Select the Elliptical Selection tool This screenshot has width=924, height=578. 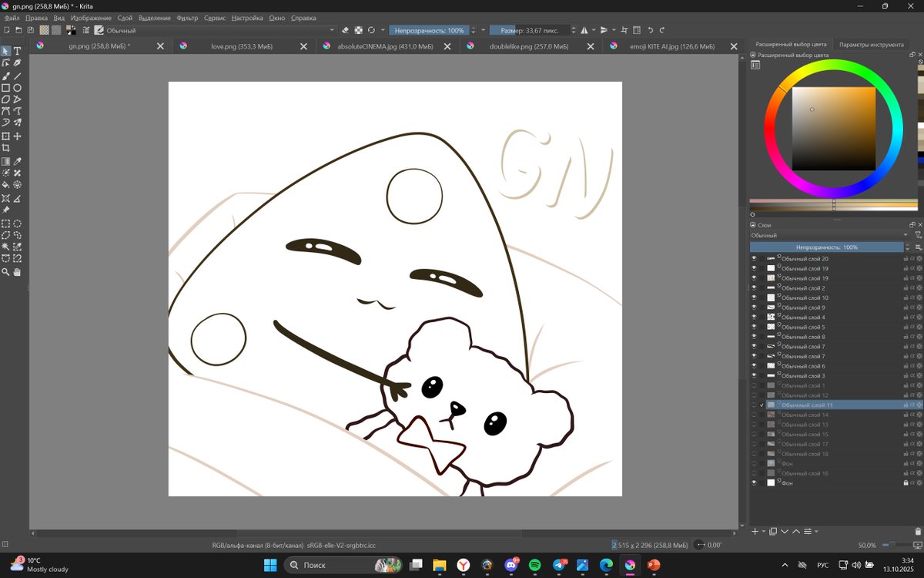(x=17, y=223)
